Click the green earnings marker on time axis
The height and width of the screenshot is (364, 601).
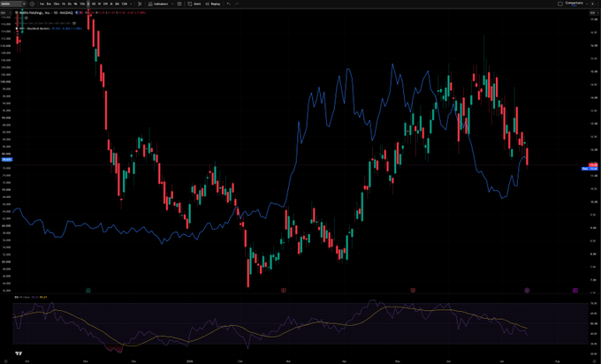click(x=88, y=291)
